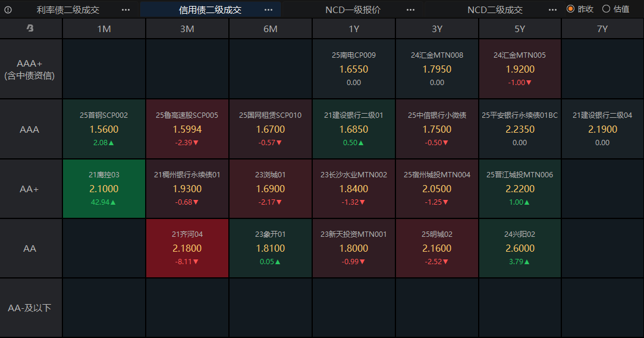
Task: Open bond link 21建设银行二级04
Action: [602, 115]
